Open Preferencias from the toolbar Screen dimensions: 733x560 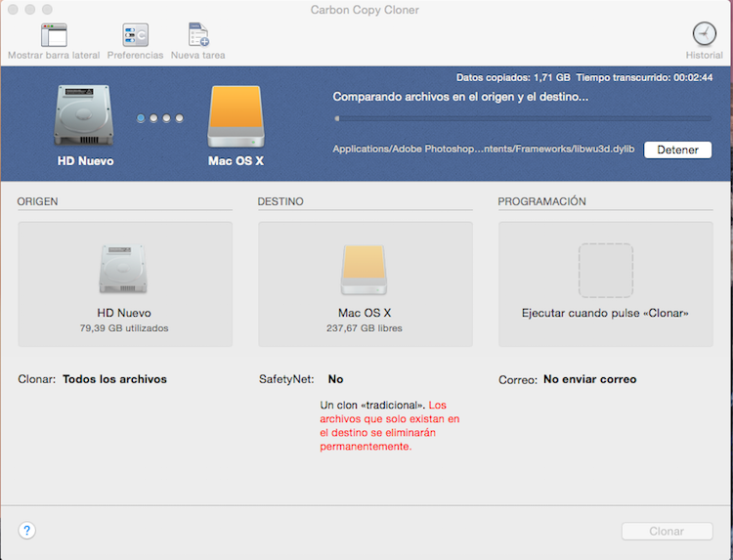tap(135, 36)
